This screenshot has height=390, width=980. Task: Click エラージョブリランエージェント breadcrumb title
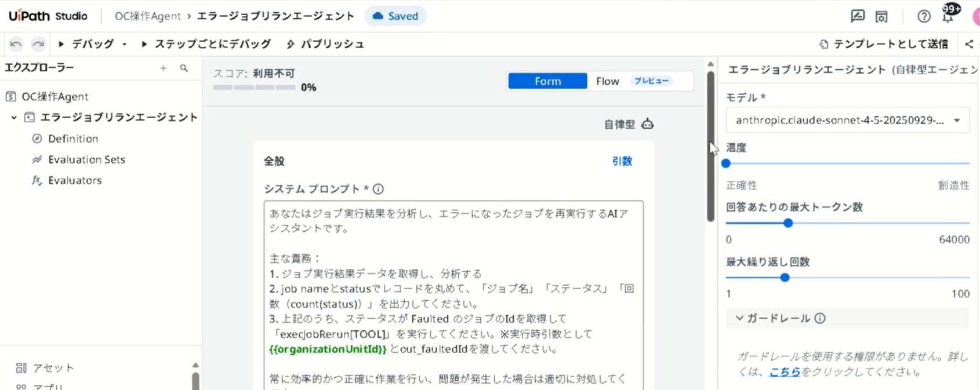275,16
